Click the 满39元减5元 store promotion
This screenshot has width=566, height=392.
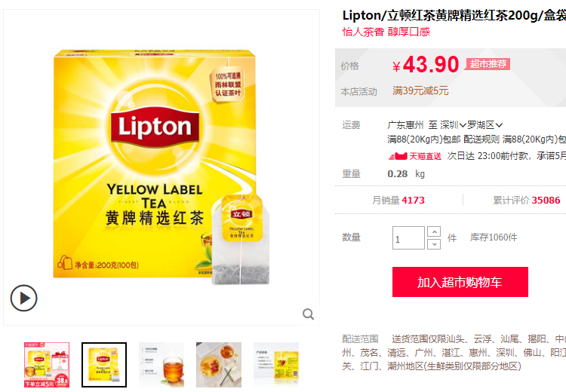point(420,90)
